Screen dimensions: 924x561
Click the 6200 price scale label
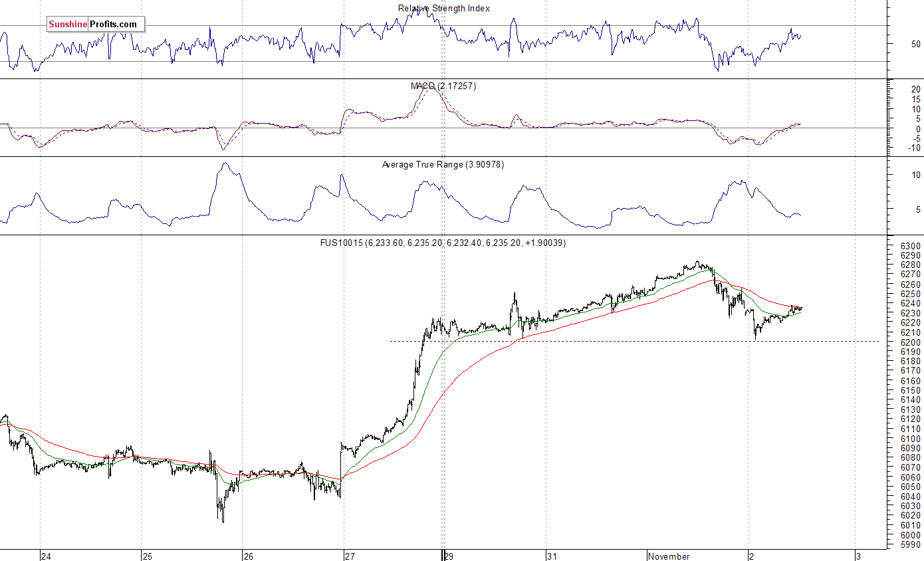pyautogui.click(x=910, y=342)
